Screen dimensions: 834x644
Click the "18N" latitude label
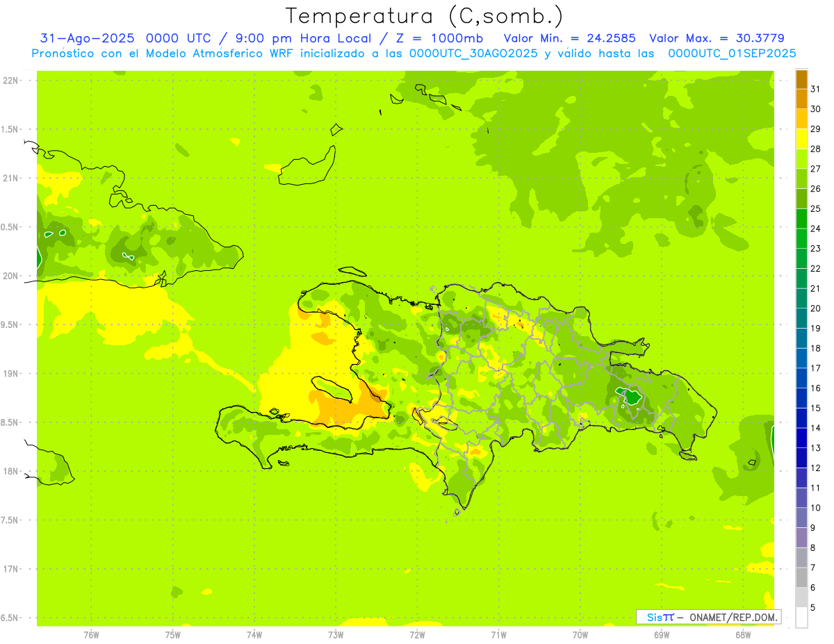click(x=10, y=471)
